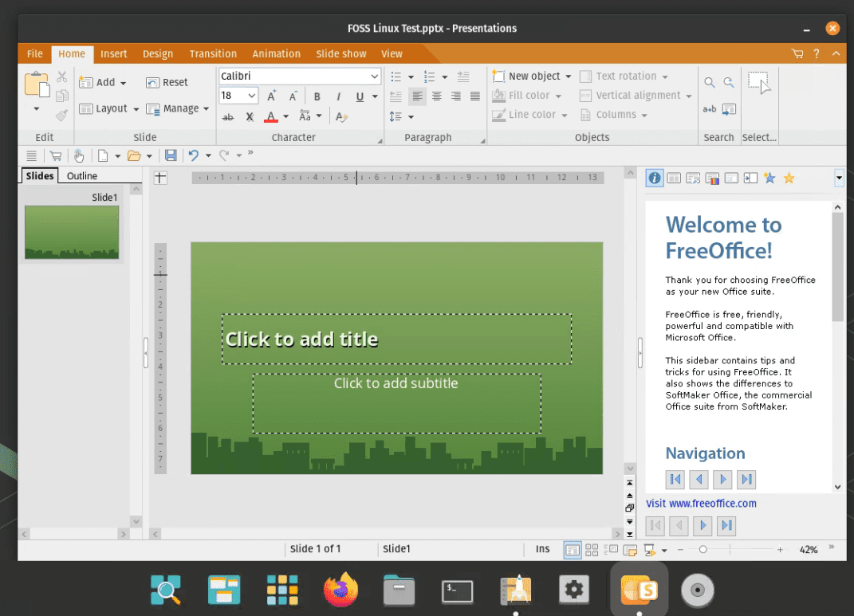The height and width of the screenshot is (616, 854).
Task: Click the 'Click to add title' placeholder
Action: [x=396, y=339]
